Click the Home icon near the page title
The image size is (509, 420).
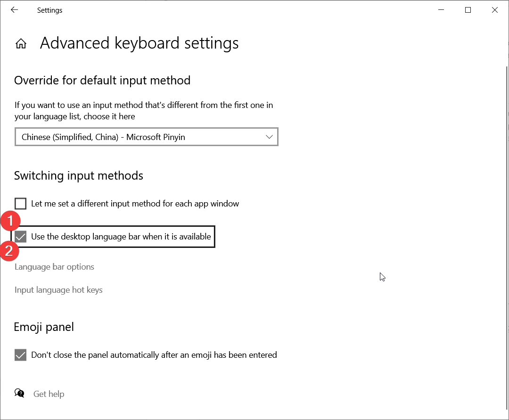point(21,43)
